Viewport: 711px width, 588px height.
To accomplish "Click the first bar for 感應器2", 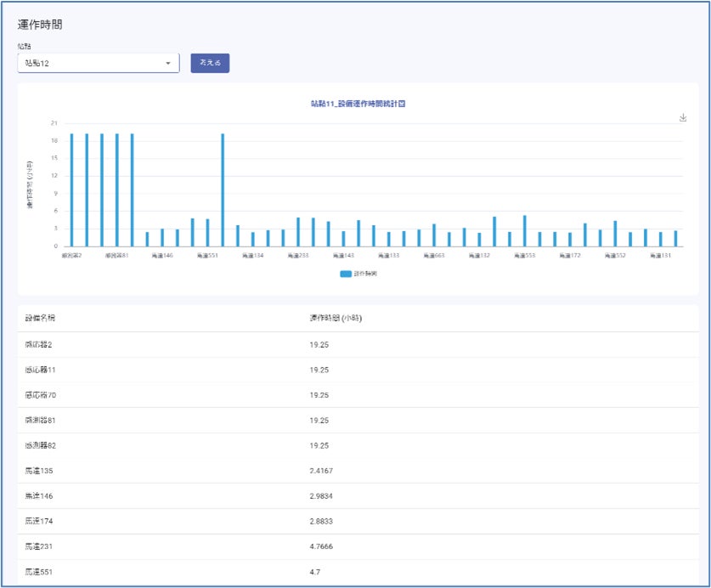I will (71, 189).
